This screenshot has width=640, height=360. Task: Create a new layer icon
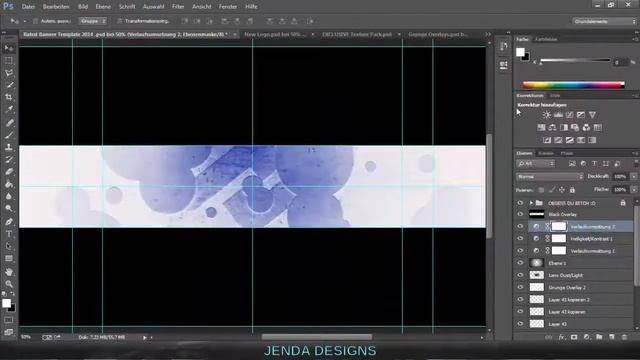click(611, 337)
